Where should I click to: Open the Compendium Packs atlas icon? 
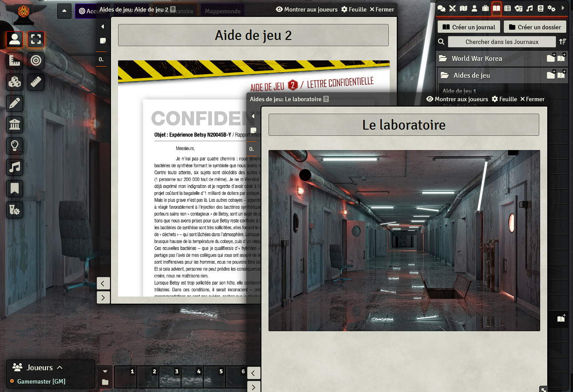click(540, 8)
